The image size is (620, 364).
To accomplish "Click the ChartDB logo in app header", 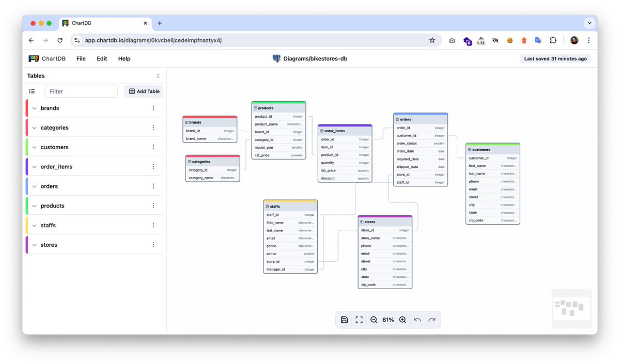I will tap(47, 59).
